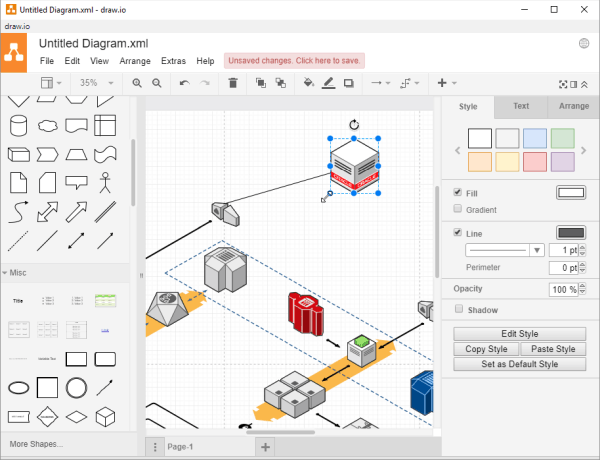The image size is (600, 460).
Task: Open the Arrange menu
Action: click(x=135, y=61)
